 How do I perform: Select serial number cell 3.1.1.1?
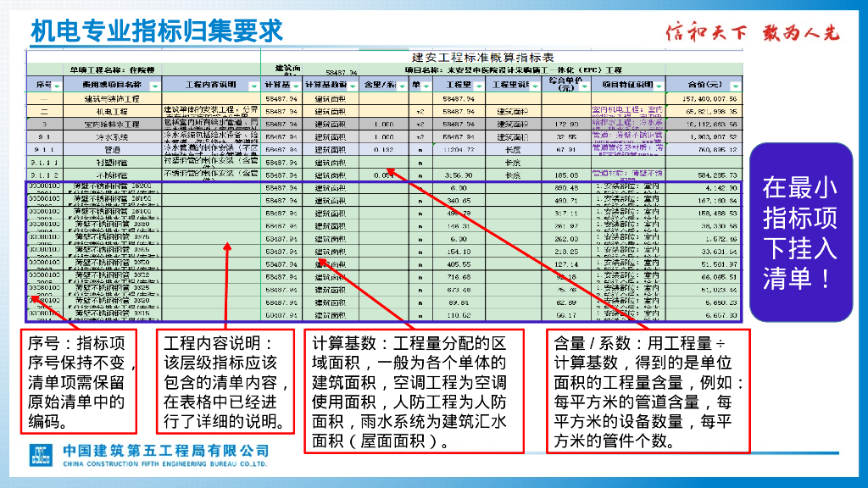pos(44,163)
